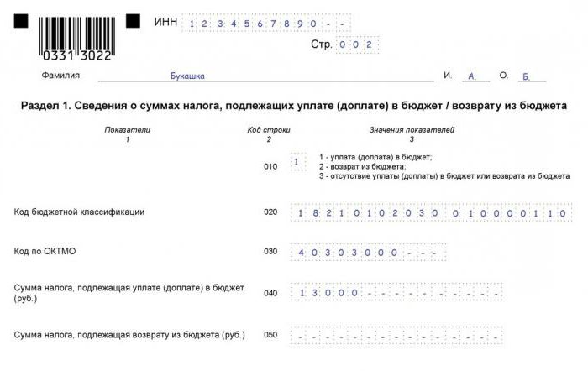Click the tax payable amount field 040
The width and height of the screenshot is (588, 371).
(x=396, y=293)
